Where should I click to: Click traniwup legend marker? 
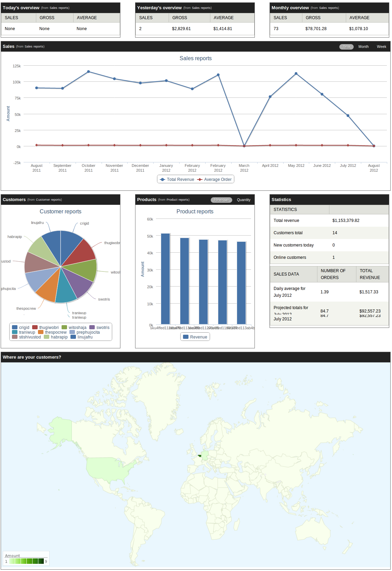pos(15,332)
